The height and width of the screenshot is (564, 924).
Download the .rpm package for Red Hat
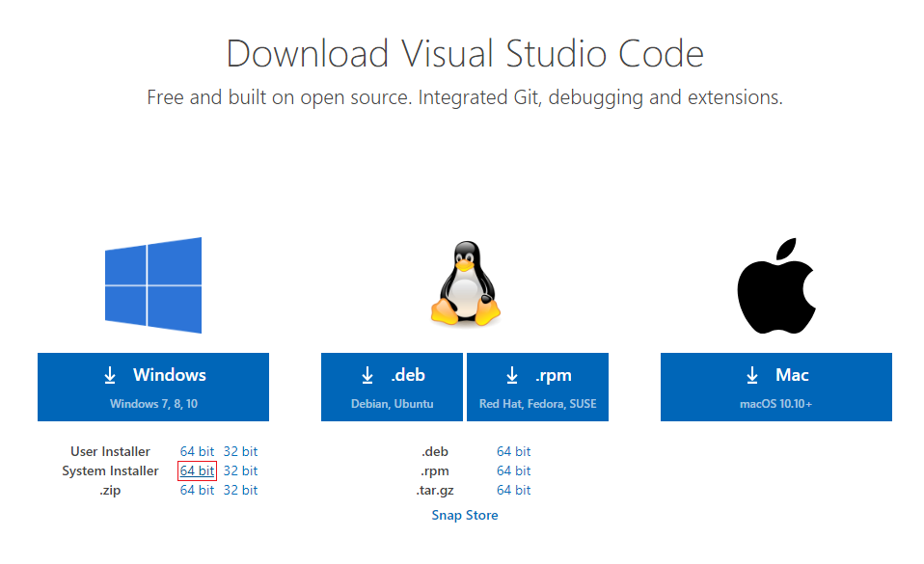pyautogui.click(x=537, y=388)
